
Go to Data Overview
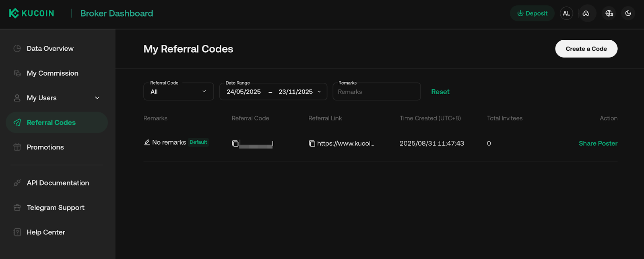coord(50,48)
